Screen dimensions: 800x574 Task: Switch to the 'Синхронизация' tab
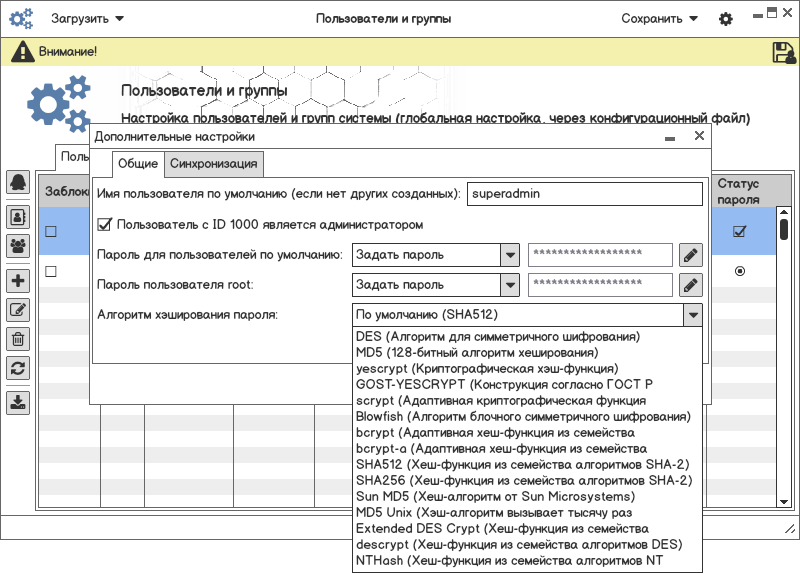214,164
